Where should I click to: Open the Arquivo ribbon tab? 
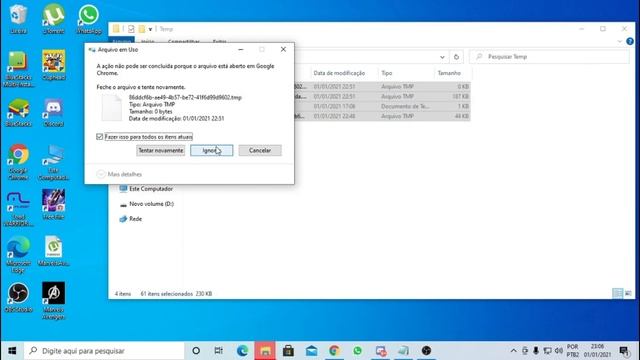121,41
